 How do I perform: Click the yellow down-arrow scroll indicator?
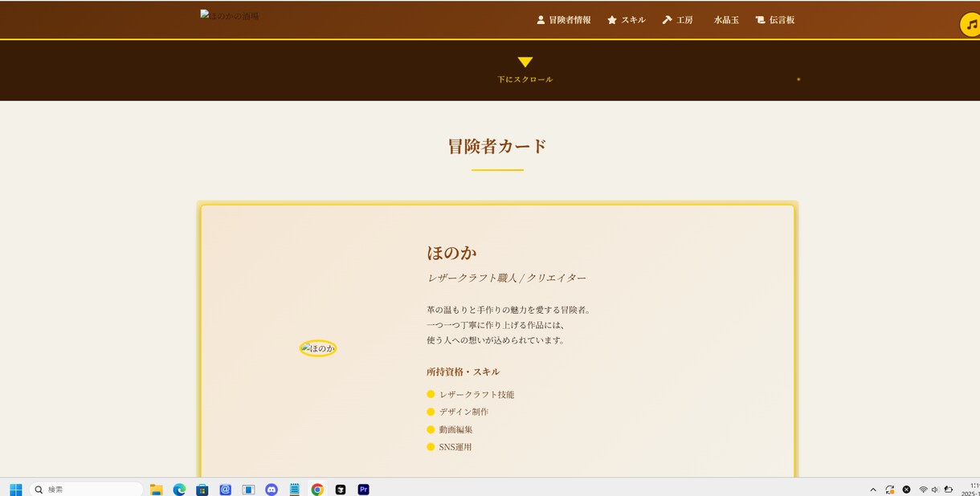[525, 62]
